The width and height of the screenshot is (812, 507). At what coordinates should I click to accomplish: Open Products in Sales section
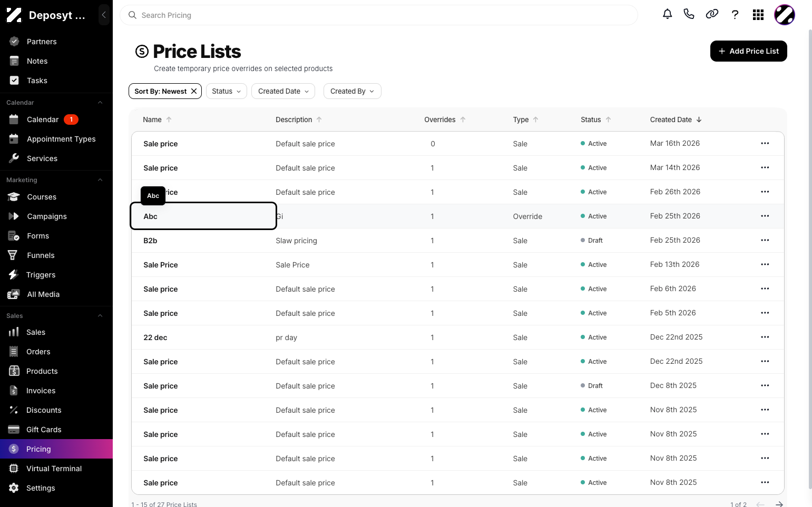[56, 371]
